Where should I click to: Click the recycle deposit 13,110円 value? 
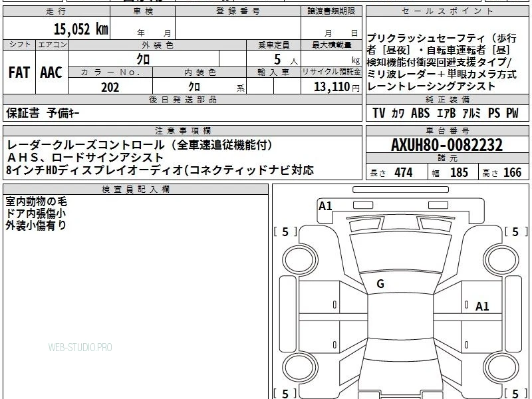(336, 87)
